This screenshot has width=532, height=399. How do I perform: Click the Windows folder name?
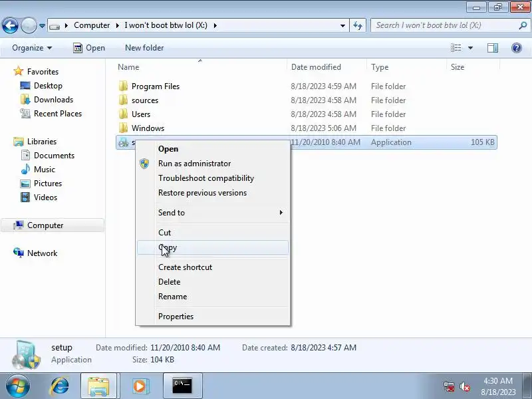coord(148,128)
